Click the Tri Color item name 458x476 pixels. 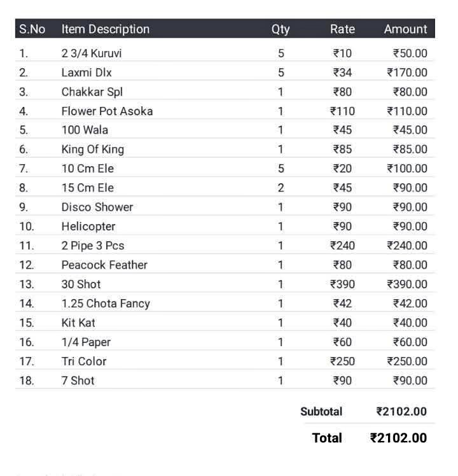pyautogui.click(x=84, y=361)
